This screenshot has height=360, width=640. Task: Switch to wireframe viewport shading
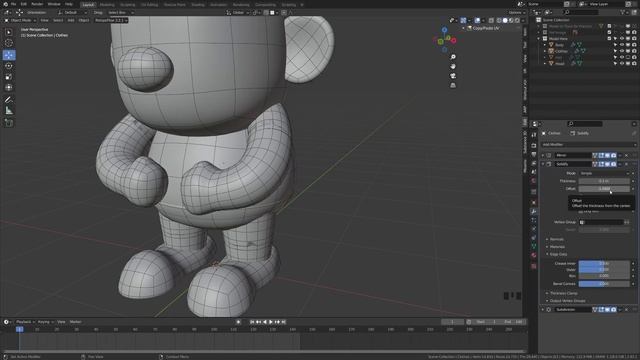tap(499, 20)
